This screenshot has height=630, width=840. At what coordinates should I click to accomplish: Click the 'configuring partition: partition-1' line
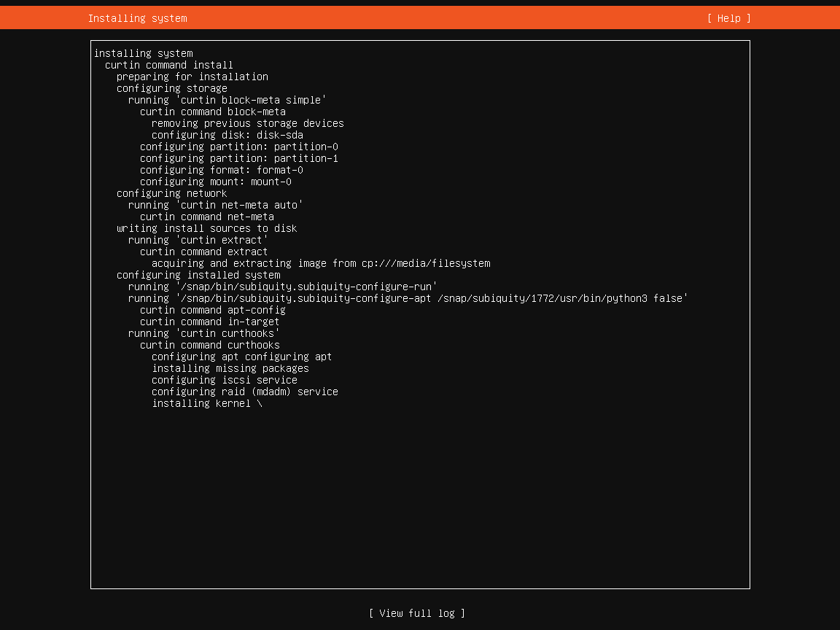[x=238, y=158]
